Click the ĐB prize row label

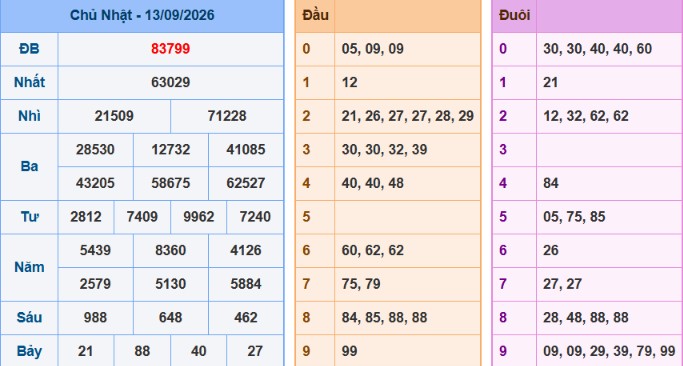tap(29, 49)
